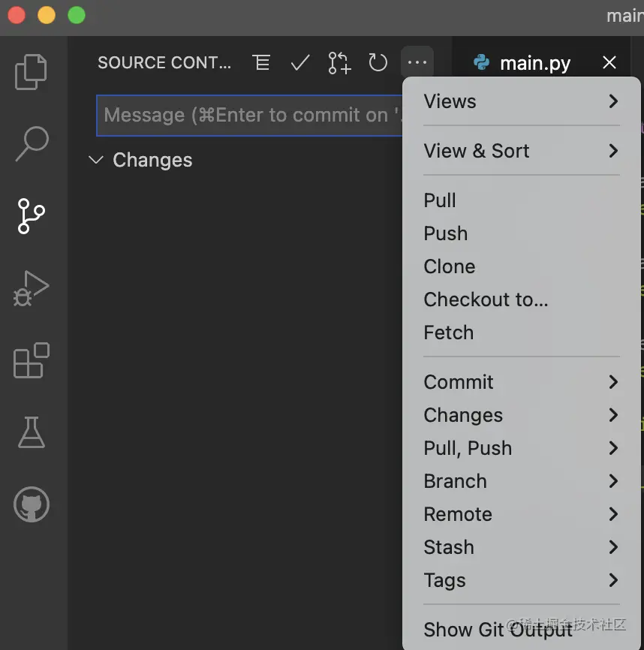Expand the Views submenu
Screen dimensions: 644x650
522,101
